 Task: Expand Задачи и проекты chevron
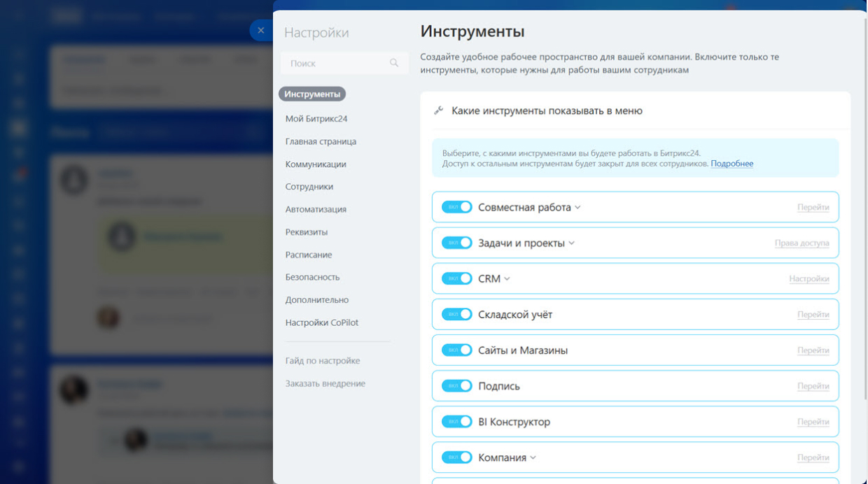(x=571, y=243)
